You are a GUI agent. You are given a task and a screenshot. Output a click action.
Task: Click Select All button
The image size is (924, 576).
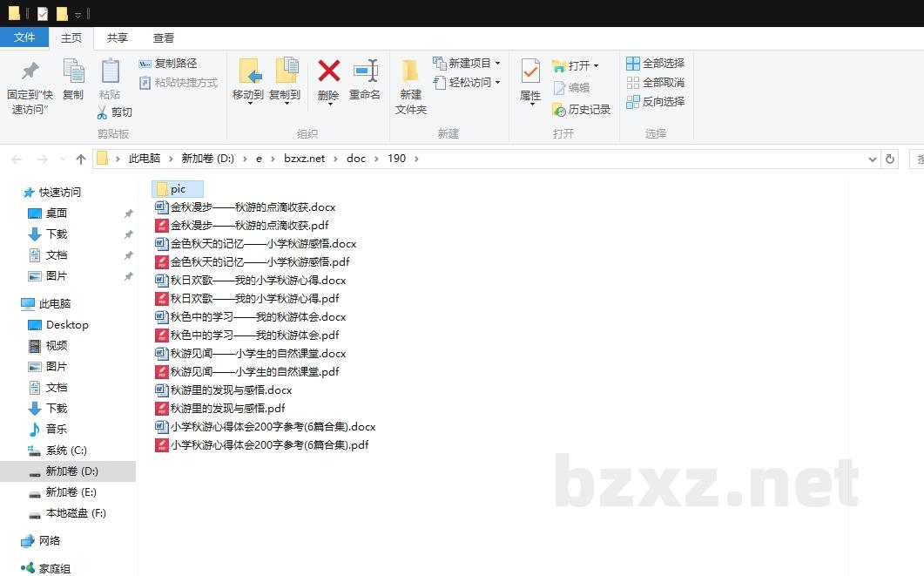pyautogui.click(x=656, y=64)
